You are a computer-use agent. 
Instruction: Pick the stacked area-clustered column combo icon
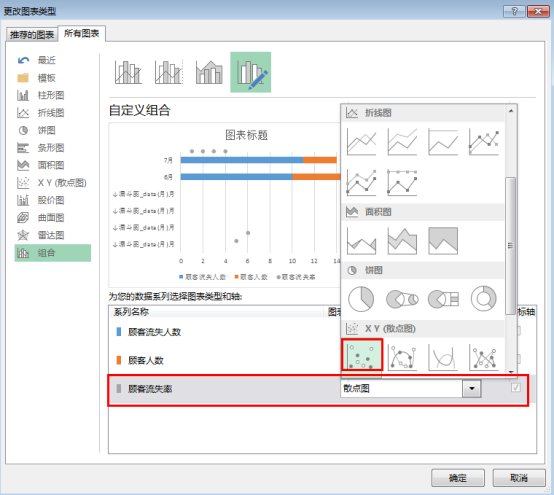coord(210,72)
